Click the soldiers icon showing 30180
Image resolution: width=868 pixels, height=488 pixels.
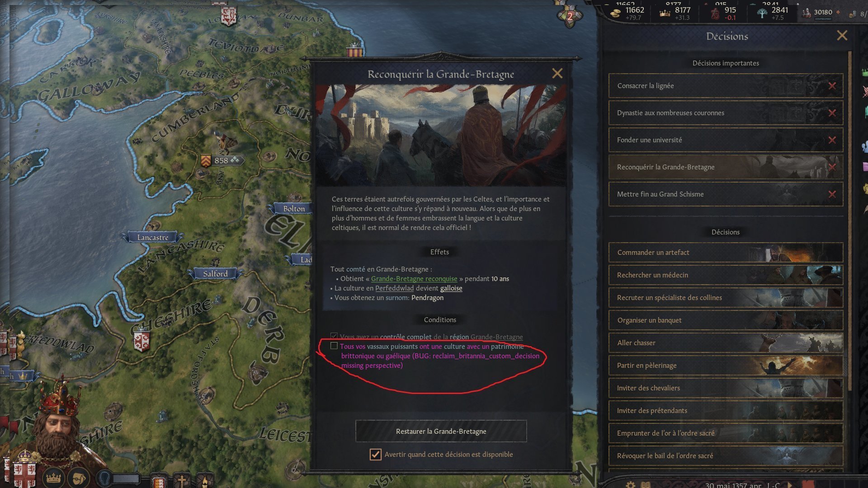click(x=806, y=13)
